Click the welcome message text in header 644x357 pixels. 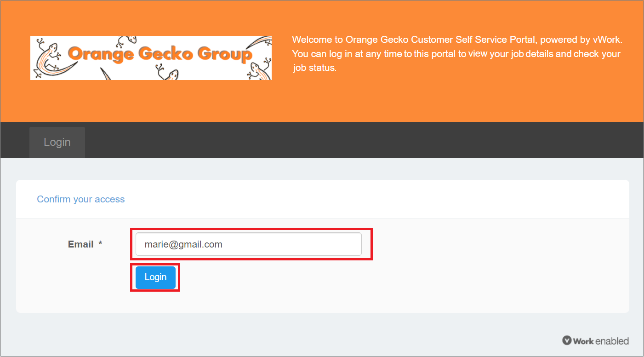tap(457, 54)
